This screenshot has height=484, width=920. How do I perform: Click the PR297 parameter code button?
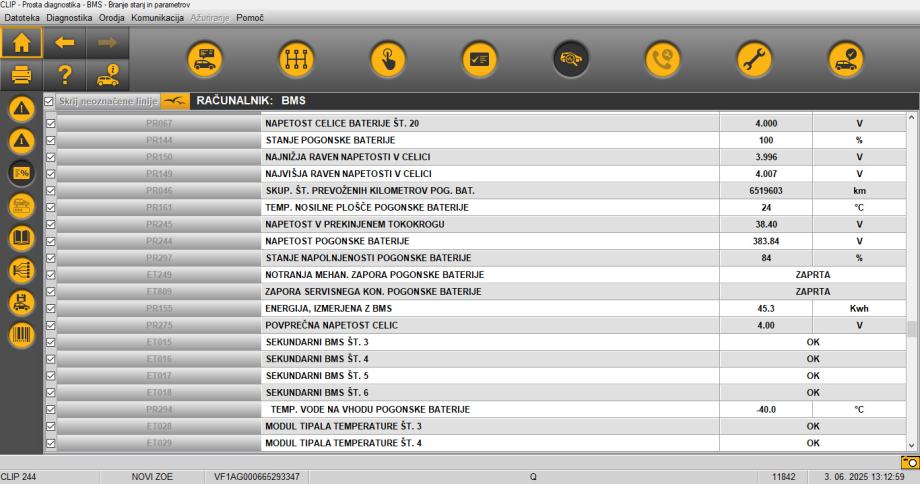coord(159,258)
